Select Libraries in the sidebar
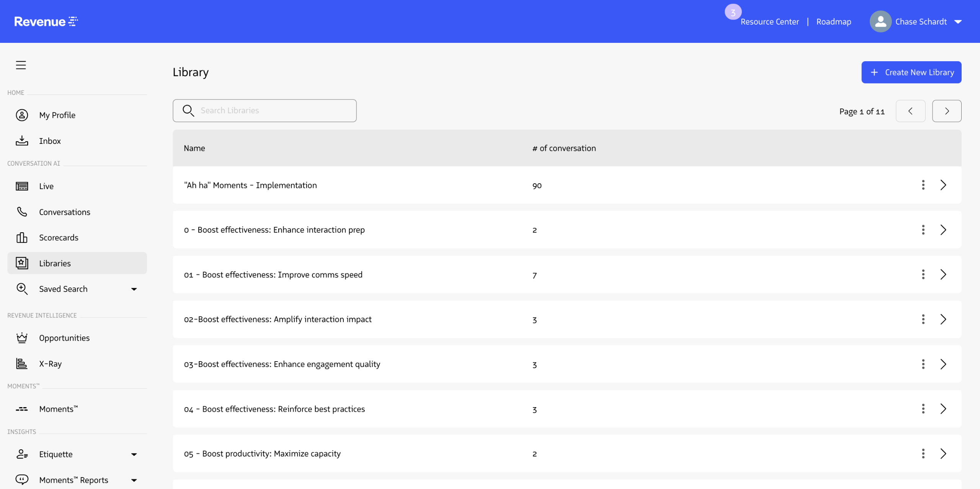The image size is (980, 489). 55,263
